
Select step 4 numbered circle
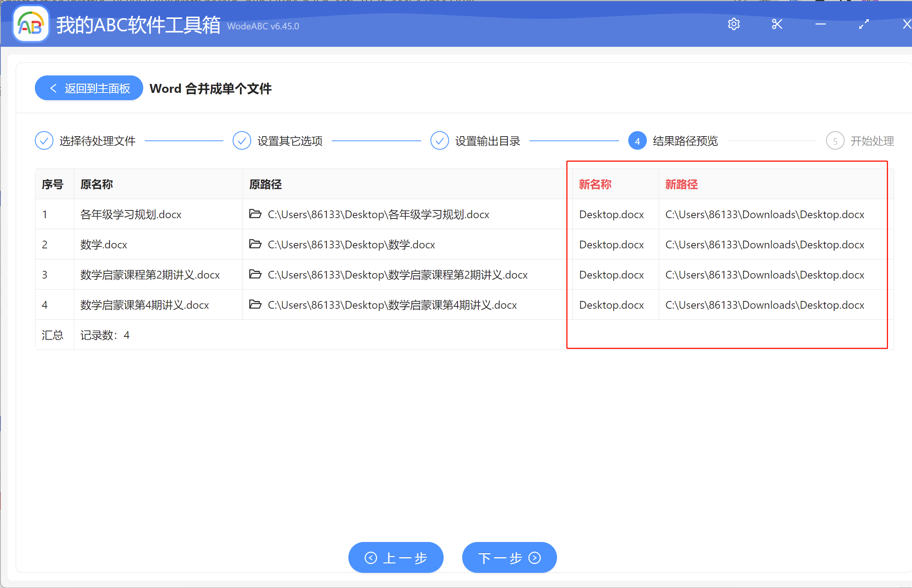pos(637,140)
